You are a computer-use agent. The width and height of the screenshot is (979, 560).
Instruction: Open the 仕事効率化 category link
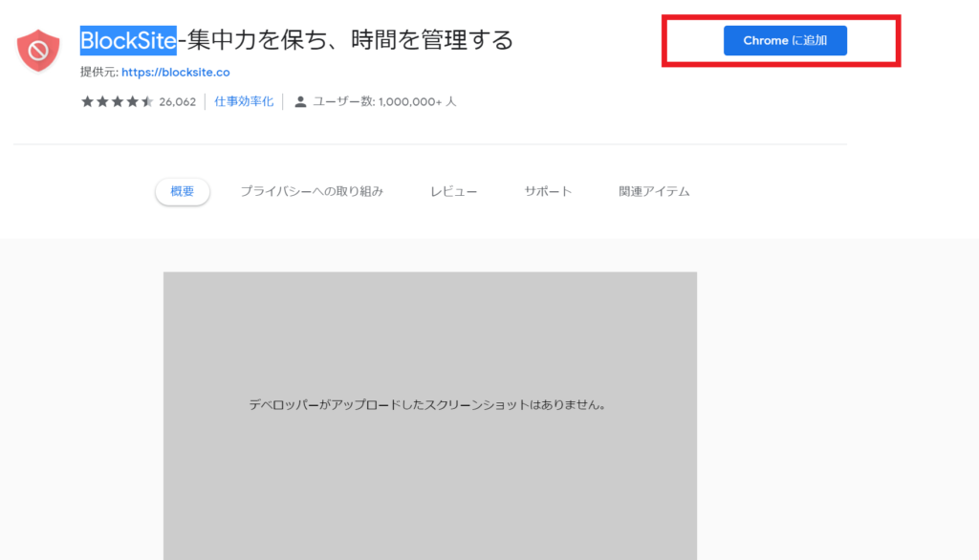pyautogui.click(x=244, y=101)
